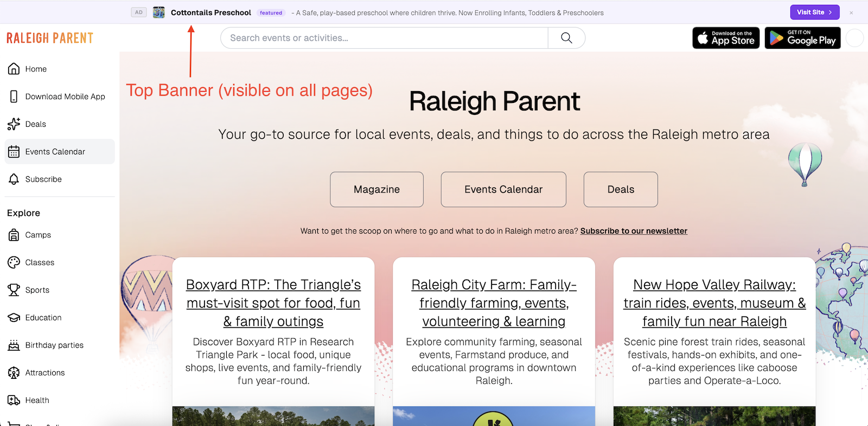The image size is (868, 426).
Task: Click the Raleigh City Farm description text
Action: click(494, 361)
